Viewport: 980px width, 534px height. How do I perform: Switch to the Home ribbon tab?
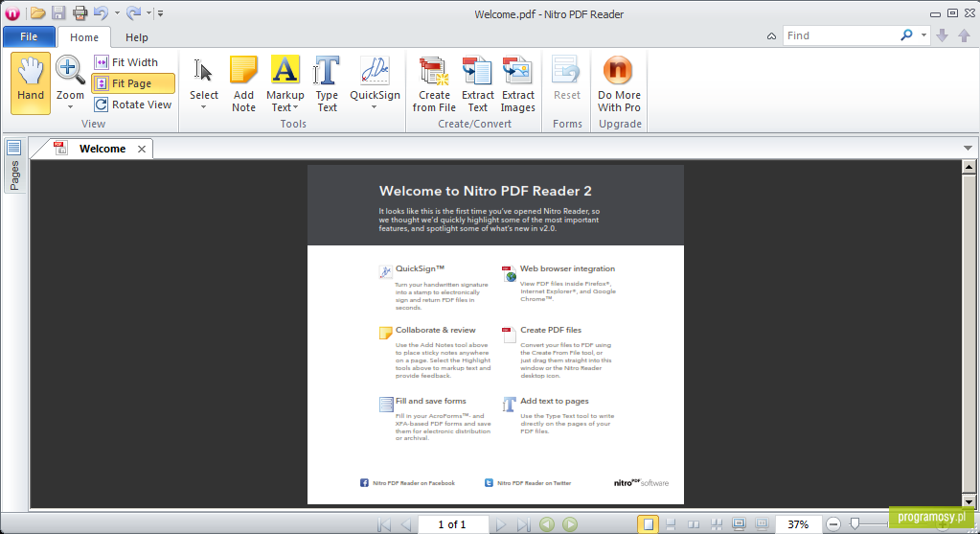84,37
